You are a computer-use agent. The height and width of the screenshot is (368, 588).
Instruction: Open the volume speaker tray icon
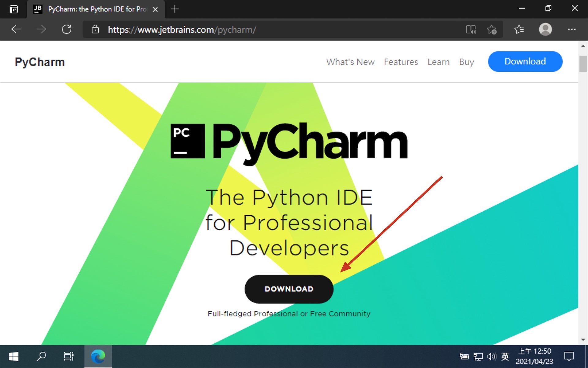[492, 356]
